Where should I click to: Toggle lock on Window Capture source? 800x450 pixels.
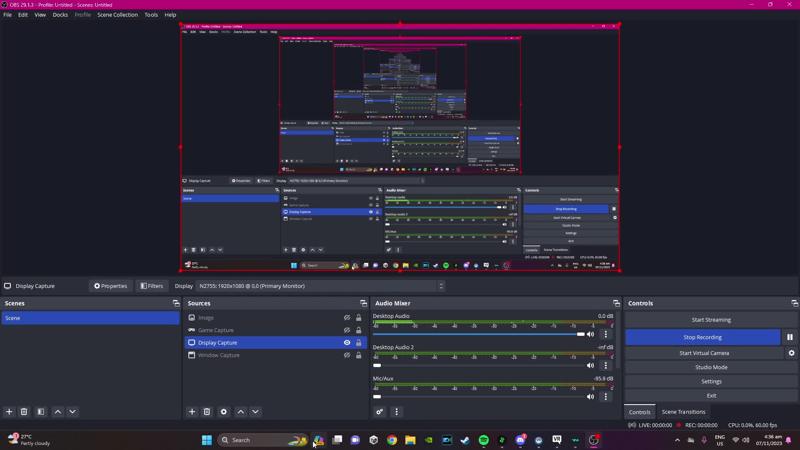point(359,355)
